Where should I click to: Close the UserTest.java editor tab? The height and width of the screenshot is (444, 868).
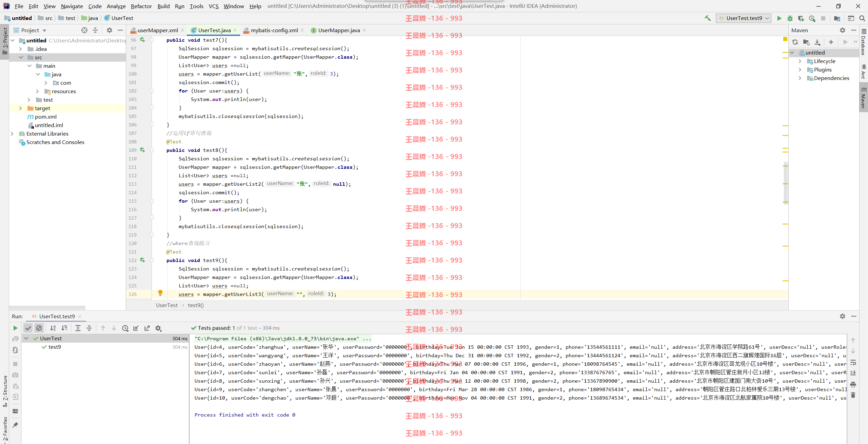coord(235,30)
